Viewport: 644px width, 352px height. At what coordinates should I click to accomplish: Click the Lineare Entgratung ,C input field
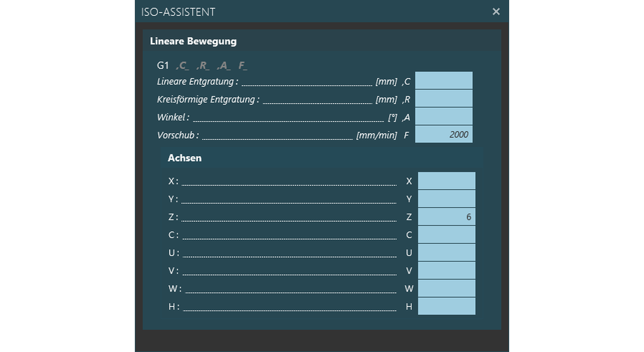coord(443,80)
